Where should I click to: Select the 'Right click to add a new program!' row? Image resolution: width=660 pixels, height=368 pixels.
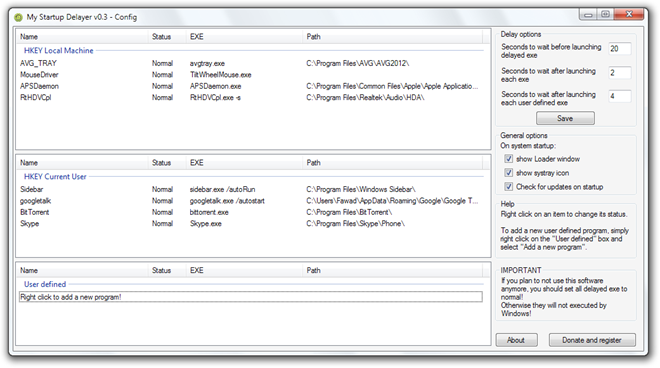pyautogui.click(x=251, y=297)
